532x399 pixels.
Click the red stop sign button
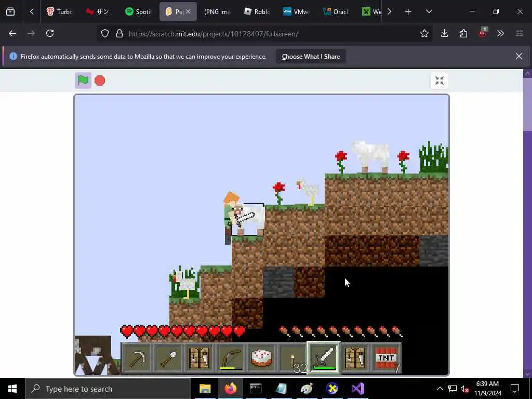(x=100, y=81)
